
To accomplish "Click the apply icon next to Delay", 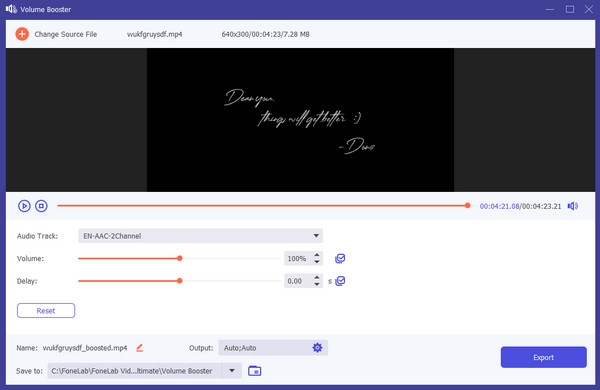I will point(340,281).
